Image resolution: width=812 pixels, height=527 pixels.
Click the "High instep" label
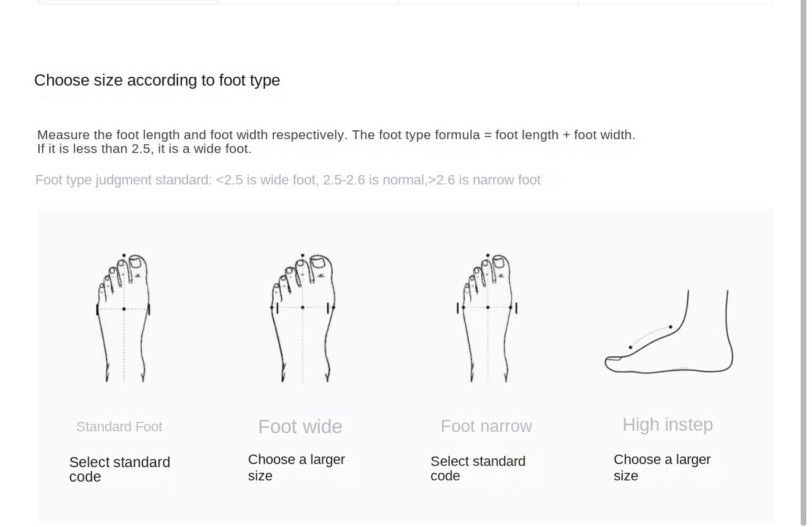(667, 425)
